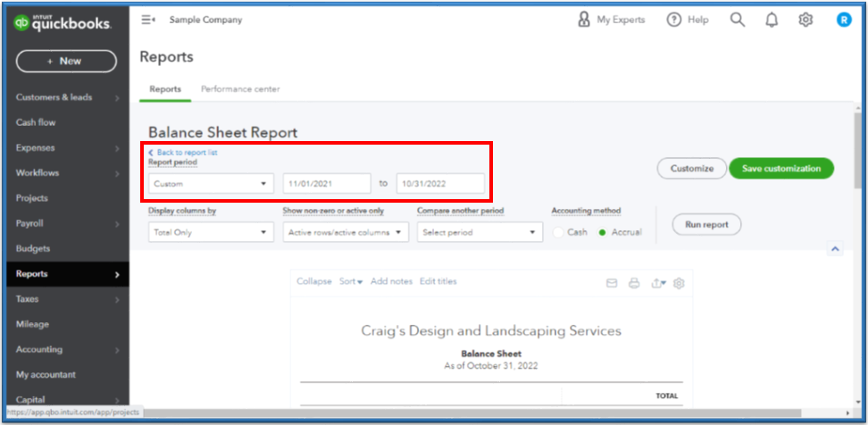Switch to the Performance center tab
The height and width of the screenshot is (425, 868).
click(x=240, y=89)
